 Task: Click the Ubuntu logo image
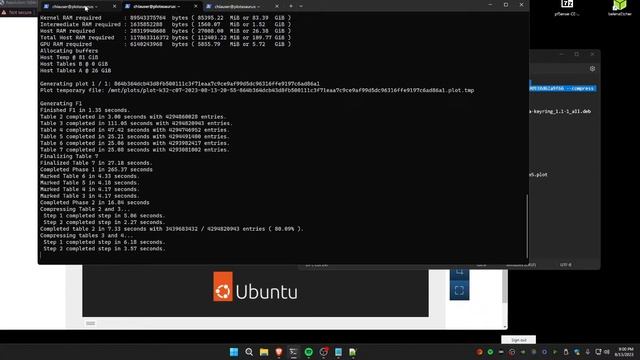256,287
